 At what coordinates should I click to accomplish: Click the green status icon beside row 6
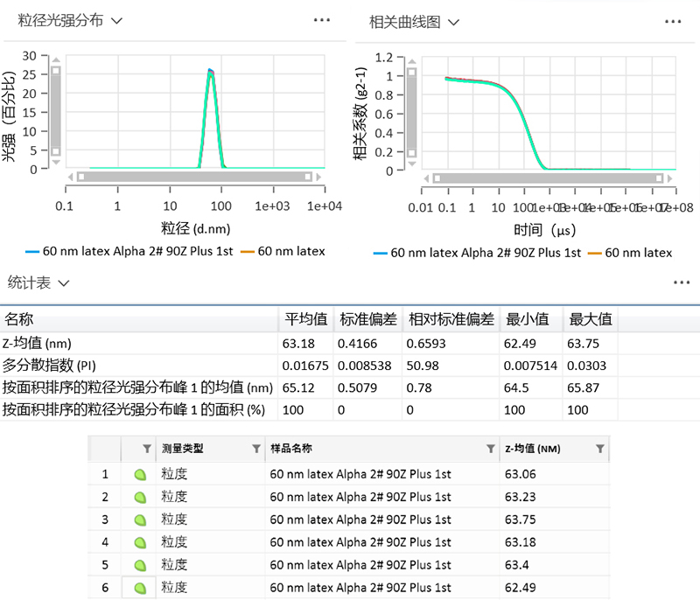click(140, 588)
